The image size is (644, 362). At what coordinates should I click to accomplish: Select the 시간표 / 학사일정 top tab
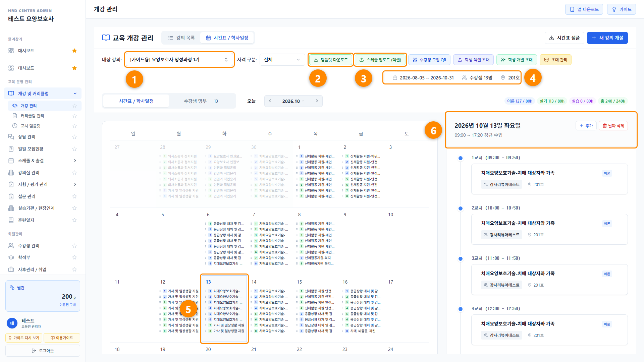[x=227, y=38]
